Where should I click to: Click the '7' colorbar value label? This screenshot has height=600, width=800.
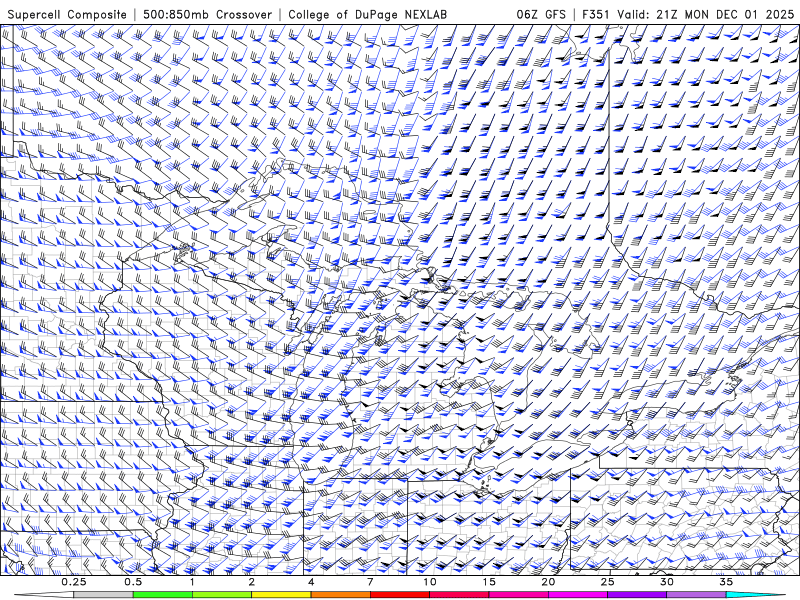click(370, 582)
